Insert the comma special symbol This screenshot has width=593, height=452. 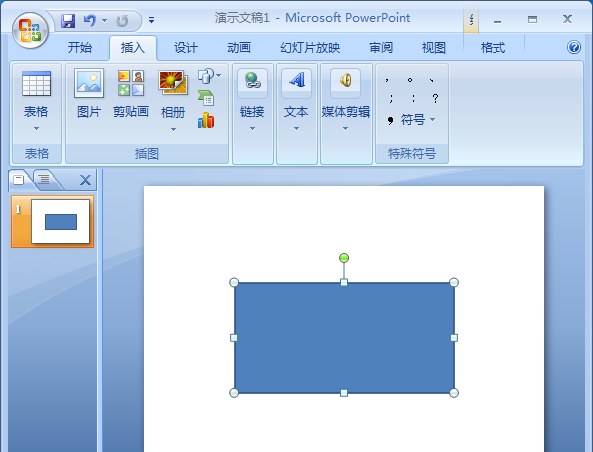(387, 80)
